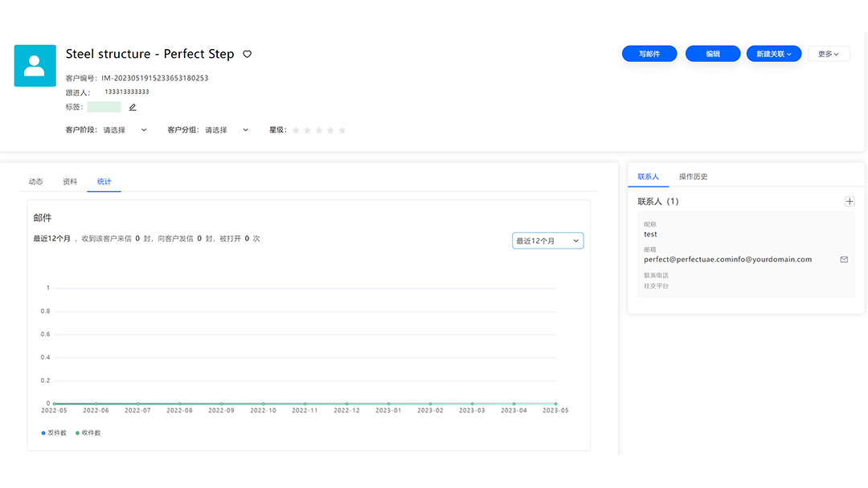Click the 邮件 section heading
Image resolution: width=868 pixels, height=488 pixels.
click(43, 218)
